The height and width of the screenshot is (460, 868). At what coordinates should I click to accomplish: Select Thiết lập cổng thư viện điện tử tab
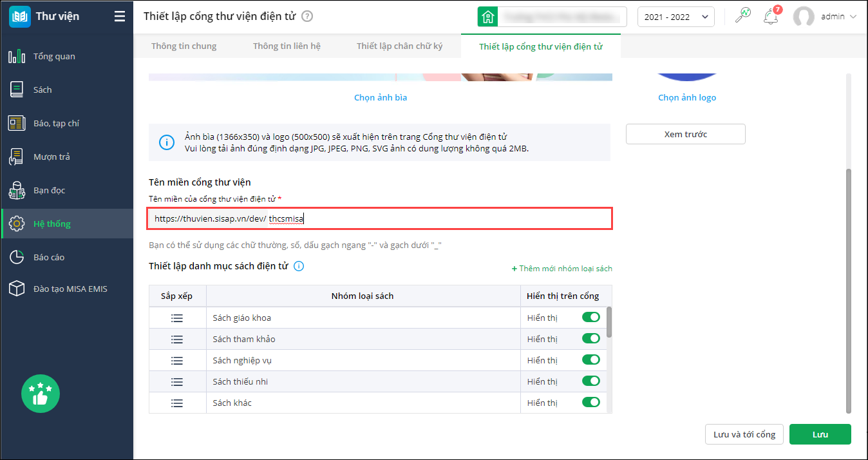pyautogui.click(x=541, y=46)
